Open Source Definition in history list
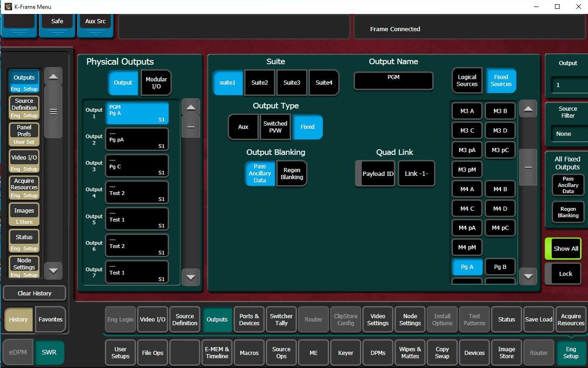Image resolution: width=588 pixels, height=368 pixels. click(x=24, y=107)
